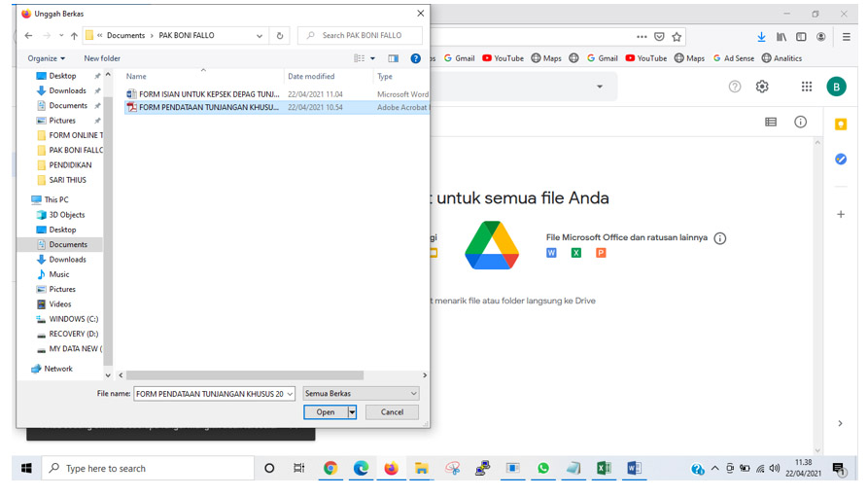Open Google Drive settings gear
This screenshot has height=497, width=868.
pos(762,87)
